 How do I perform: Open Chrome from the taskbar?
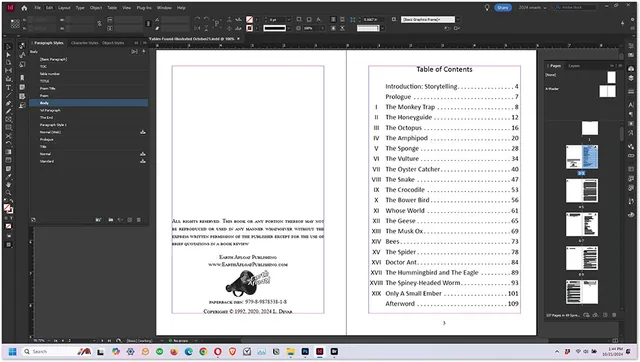click(203, 351)
